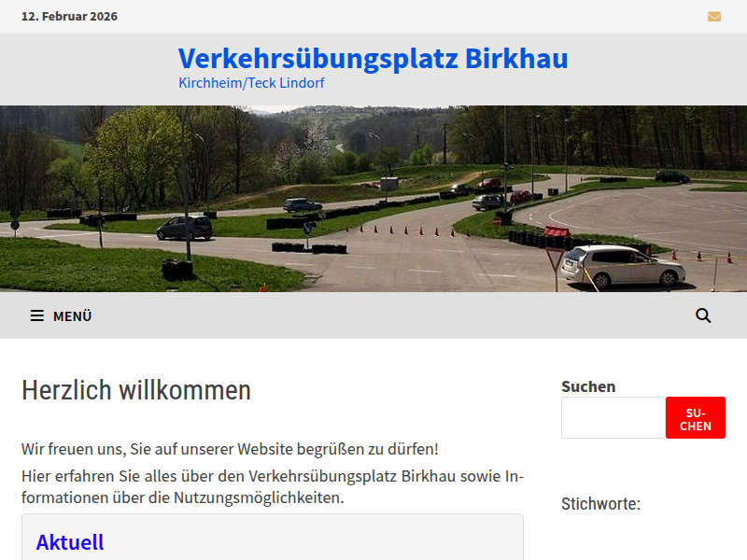The height and width of the screenshot is (560, 747).
Task: Click the Herzlich willkommen heading
Action: pos(136,390)
